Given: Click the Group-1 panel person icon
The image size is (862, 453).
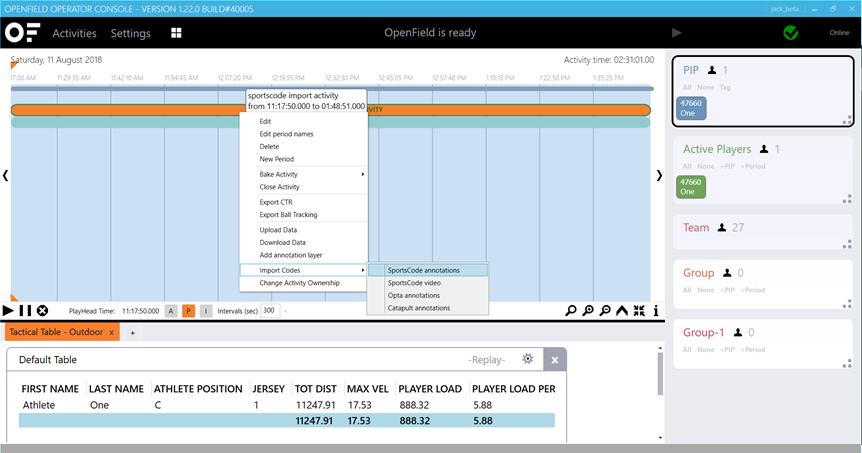Looking at the screenshot, I should coord(738,333).
